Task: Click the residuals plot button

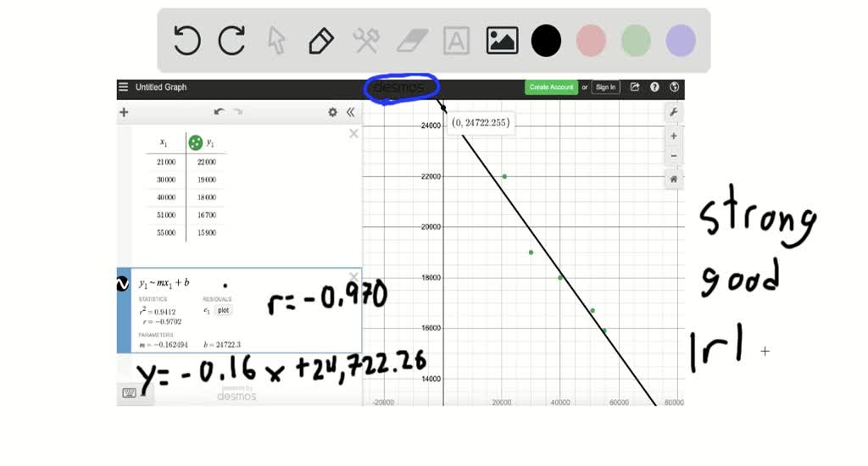Action: point(223,310)
